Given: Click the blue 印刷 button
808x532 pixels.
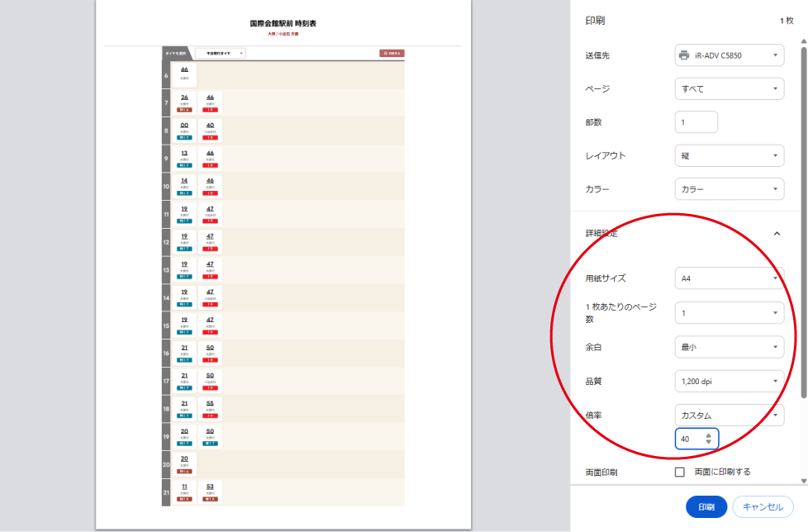Looking at the screenshot, I should pyautogui.click(x=706, y=506).
